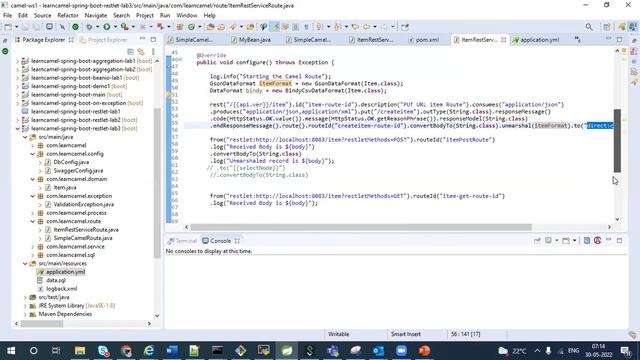The height and width of the screenshot is (360, 640).
Task: Switch to the pom.xml editor tab
Action: tap(423, 40)
